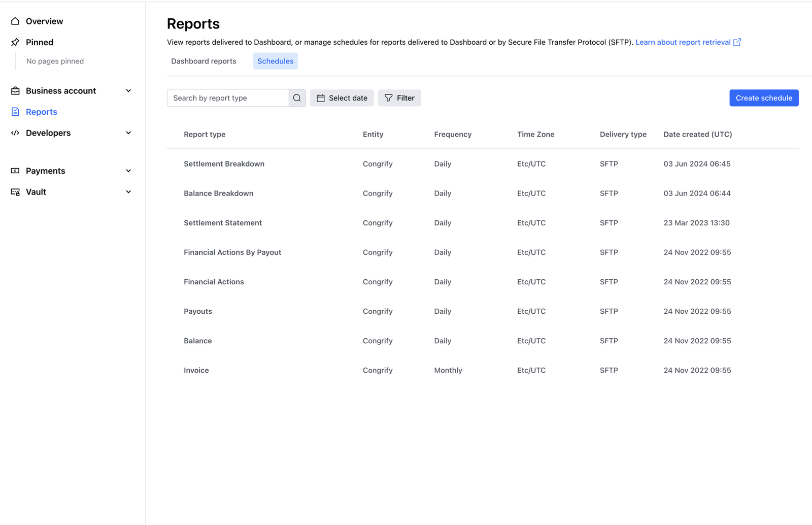812x525 pixels.
Task: Click the external link icon after report retrieval
Action: click(737, 42)
